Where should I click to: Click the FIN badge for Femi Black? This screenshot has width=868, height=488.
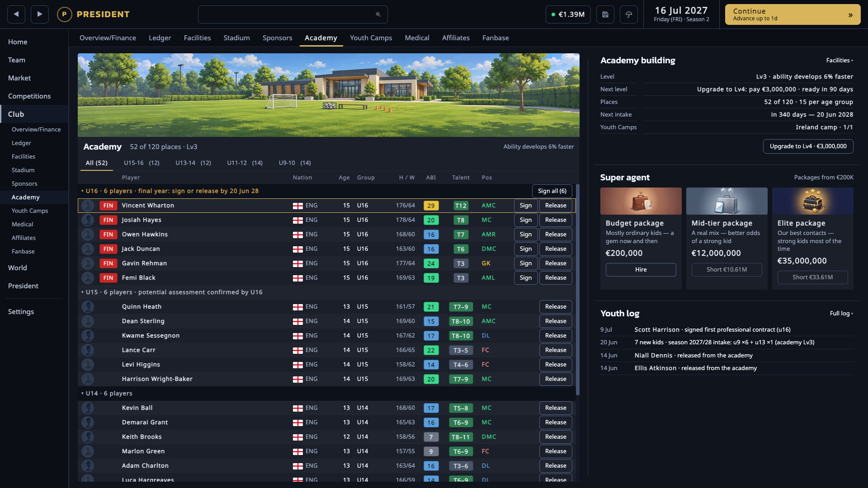(108, 278)
